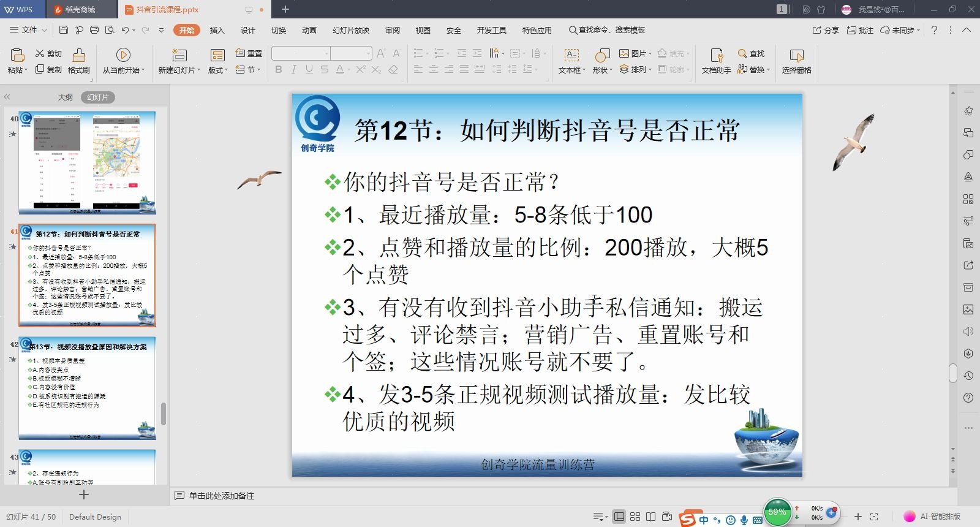Click the Print icon in quick toolbar

click(94, 29)
